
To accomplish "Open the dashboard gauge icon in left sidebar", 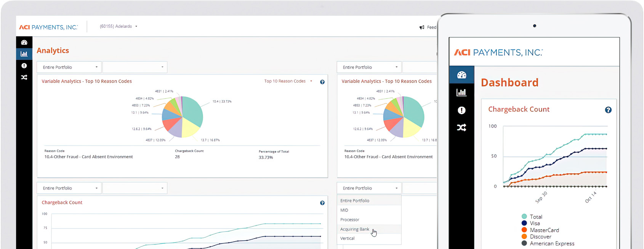I will 24,42.
